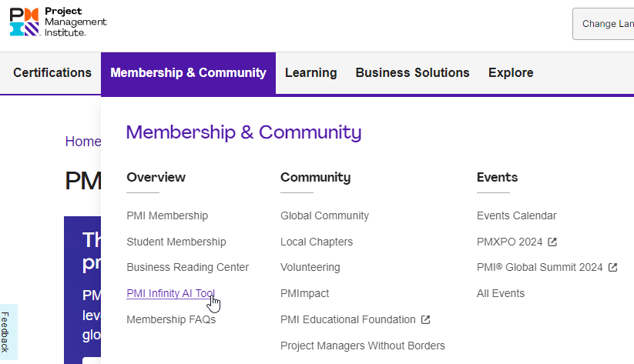Click the Change Language button
634x364 pixels.
(607, 24)
